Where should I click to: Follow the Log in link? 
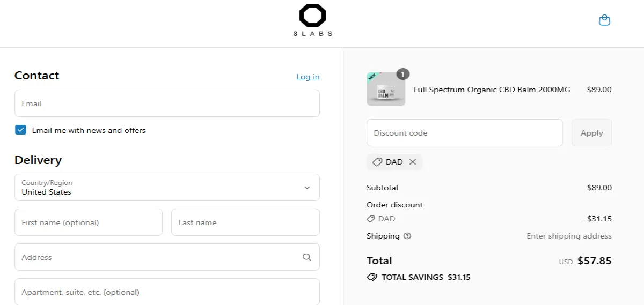pyautogui.click(x=308, y=77)
